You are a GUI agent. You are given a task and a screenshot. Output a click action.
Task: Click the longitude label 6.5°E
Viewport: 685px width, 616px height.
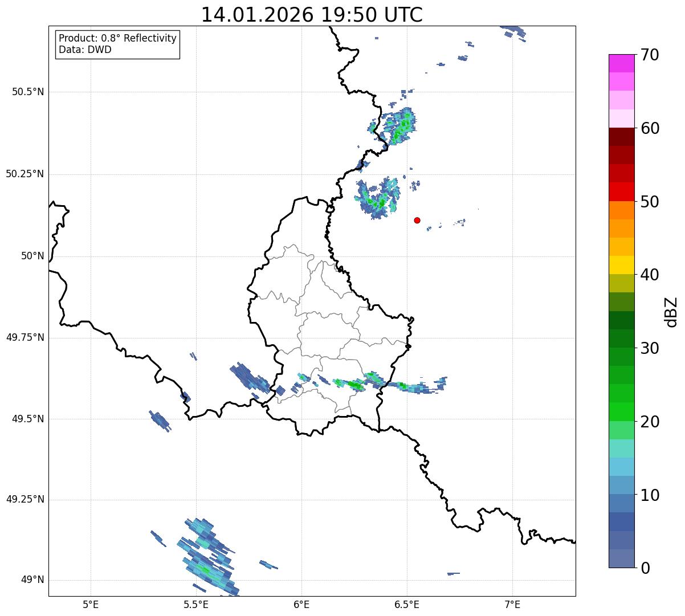(407, 605)
